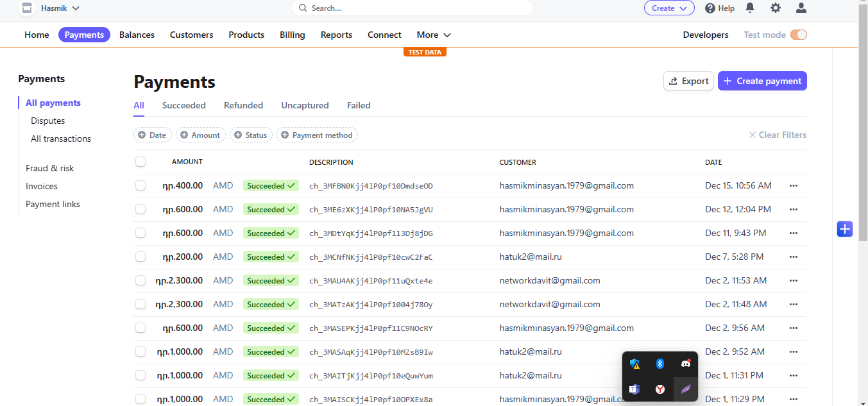This screenshot has width=868, height=406.
Task: Open the Hasmik account switcher dropdown
Action: pos(60,8)
